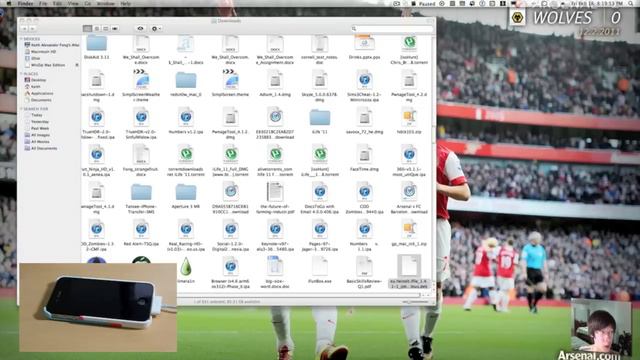Open Macintosh HD in sidebar

(40, 52)
